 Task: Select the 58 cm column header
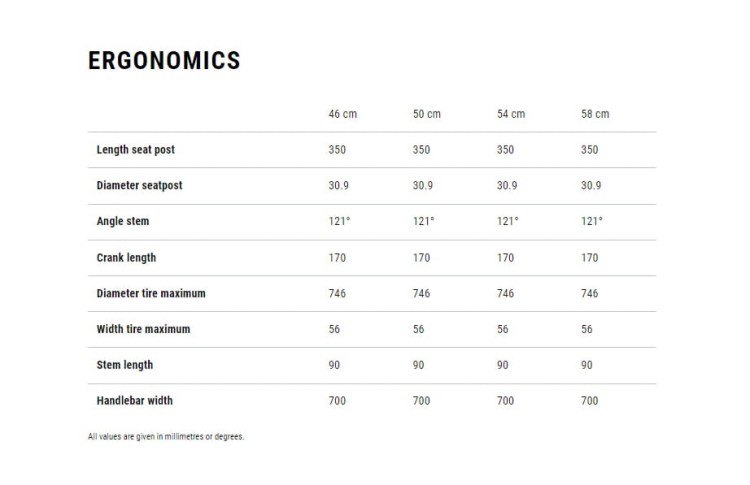point(595,114)
